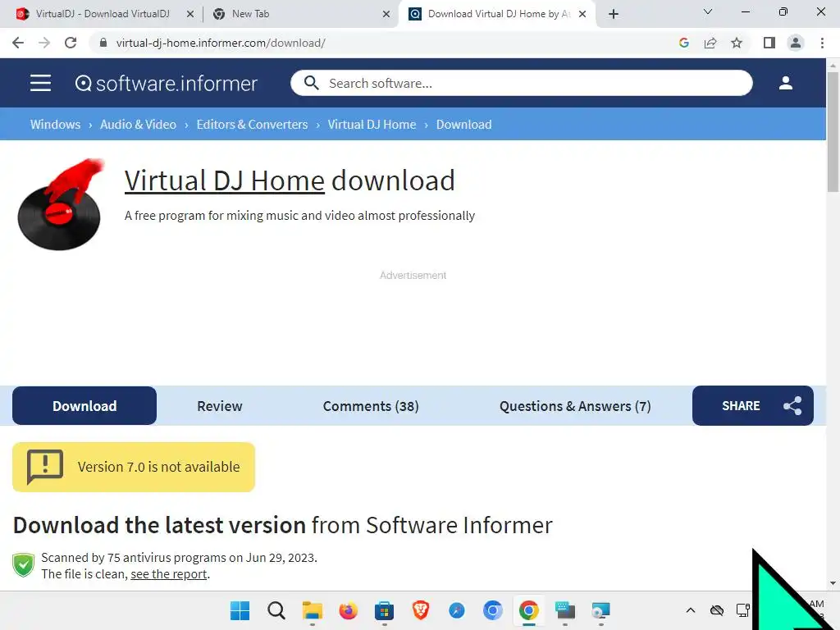Click the program description tagline text

299,216
